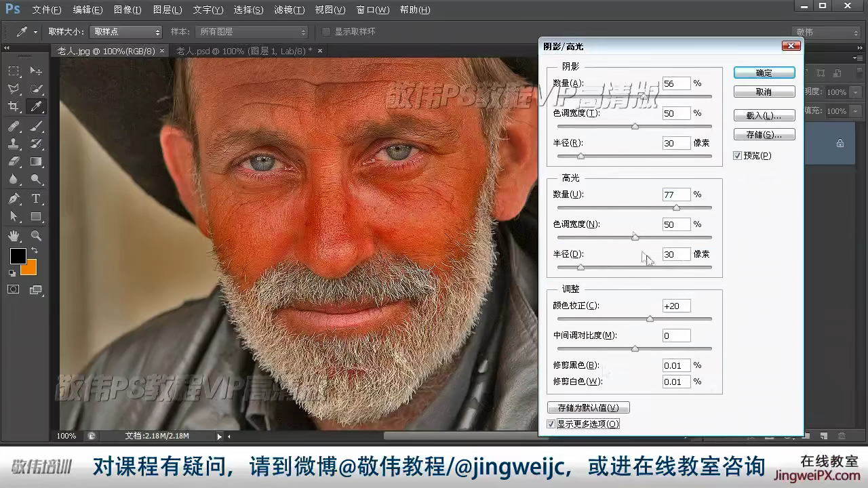Select the Eyedropper tool in the toolbox
Viewport: 868px width, 488px height.
click(37, 106)
